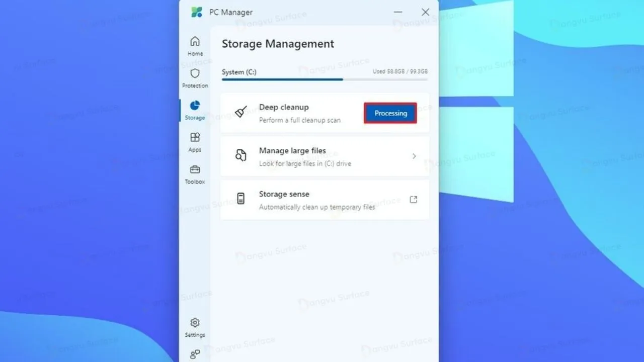The image size is (644, 362).
Task: Open the Toolbox section
Action: pos(195,174)
